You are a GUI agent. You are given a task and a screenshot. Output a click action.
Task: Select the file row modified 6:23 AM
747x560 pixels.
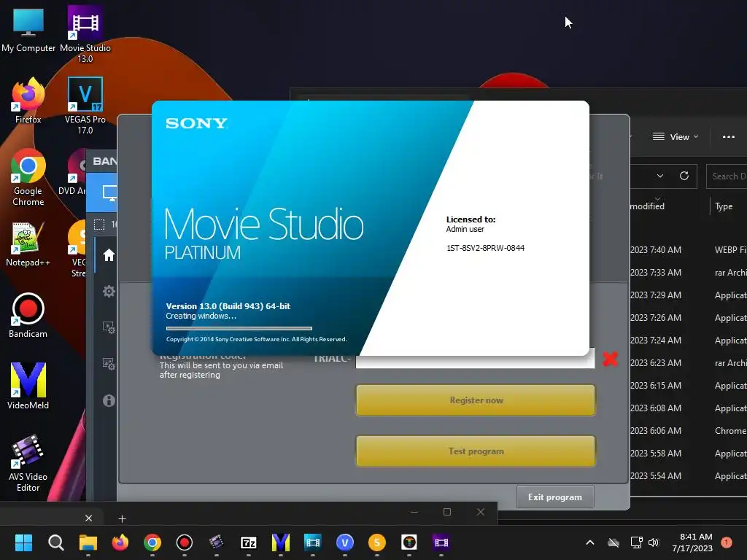click(689, 363)
